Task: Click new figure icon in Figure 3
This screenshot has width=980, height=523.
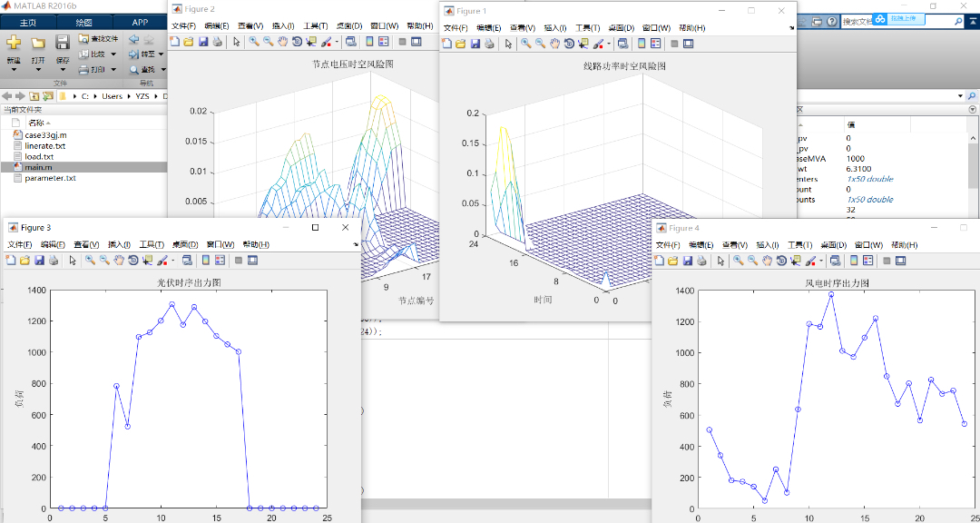Action: pos(11,261)
